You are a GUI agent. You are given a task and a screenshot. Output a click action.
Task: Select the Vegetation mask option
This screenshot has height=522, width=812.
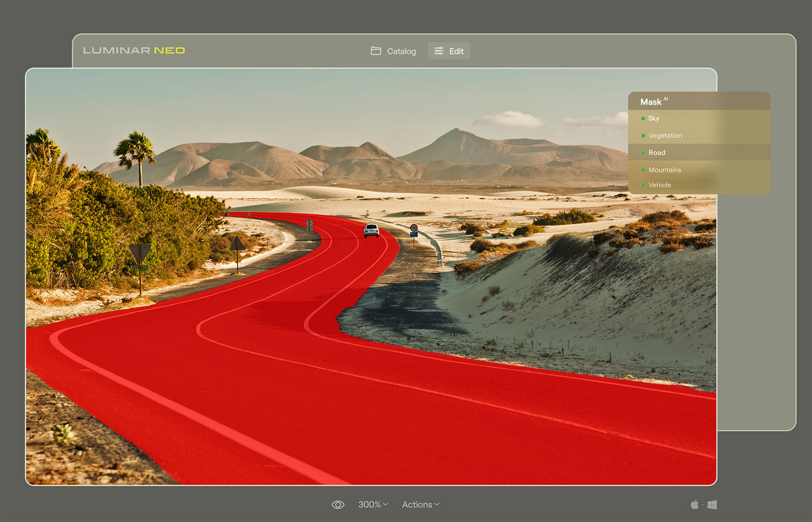(665, 135)
